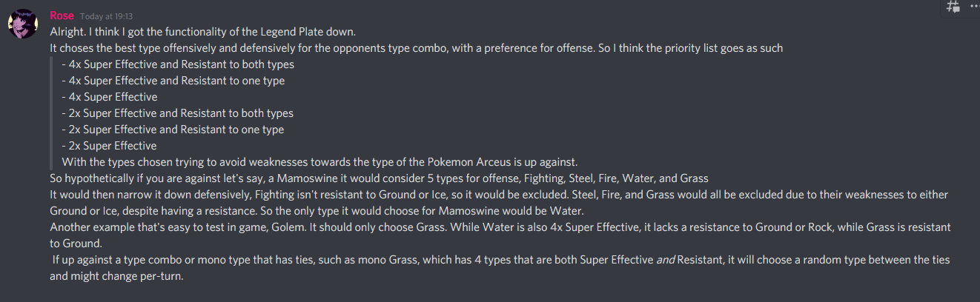Open Rose's profile avatar picture
Screen dimensions: 980x302
(x=22, y=24)
